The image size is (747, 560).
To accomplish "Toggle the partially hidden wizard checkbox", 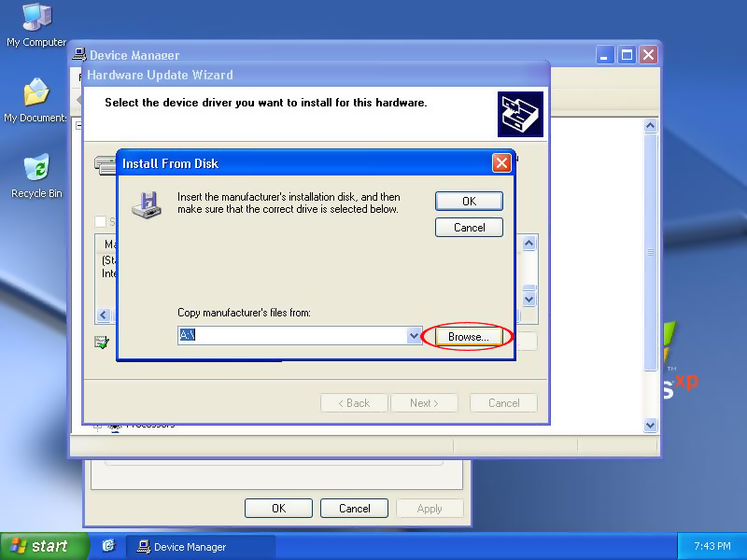I will pos(100,221).
